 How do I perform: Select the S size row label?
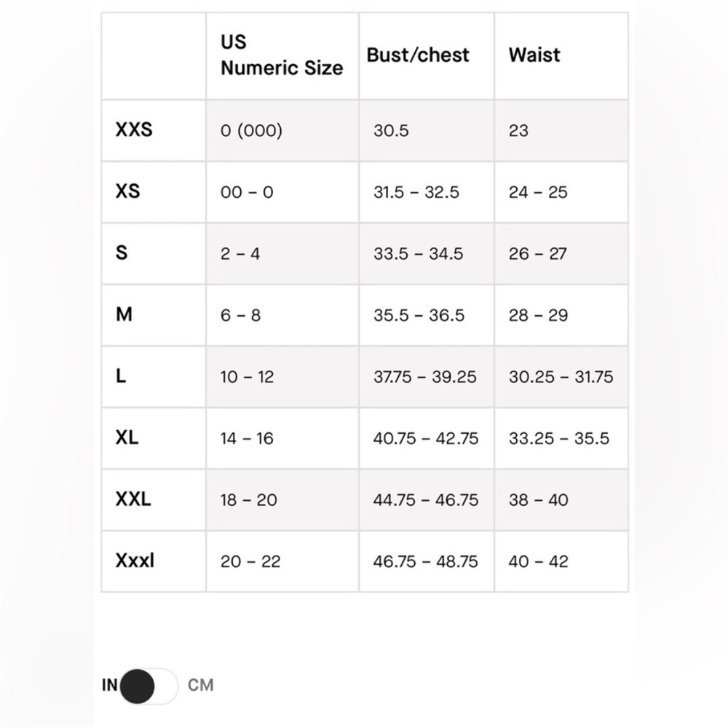(121, 253)
